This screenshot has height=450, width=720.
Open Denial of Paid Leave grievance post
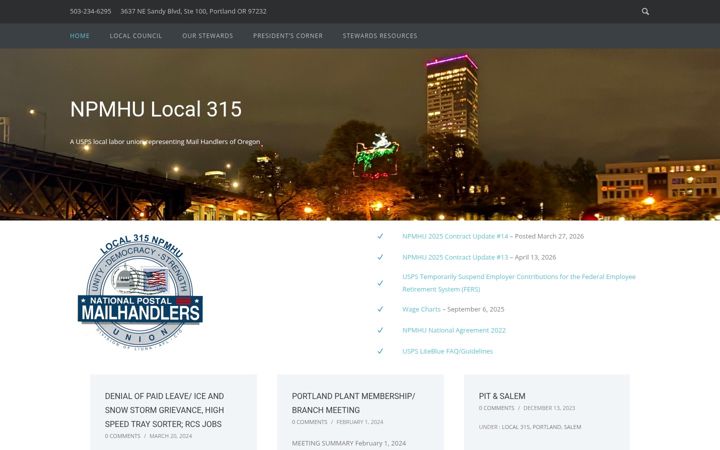(x=164, y=410)
